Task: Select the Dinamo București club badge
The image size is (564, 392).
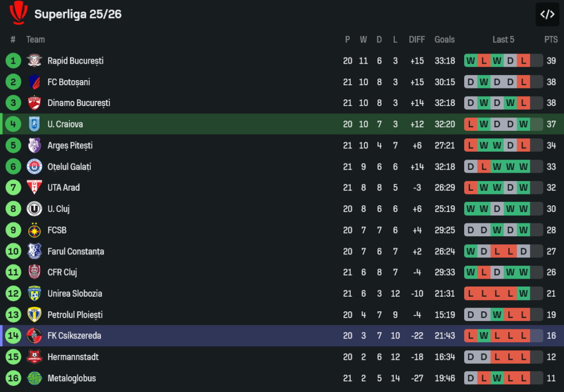Action: click(34, 103)
